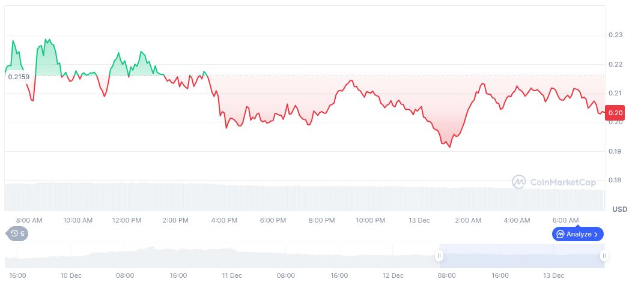Image resolution: width=644 pixels, height=282 pixels.
Task: Click the Analyze button
Action: tap(577, 234)
